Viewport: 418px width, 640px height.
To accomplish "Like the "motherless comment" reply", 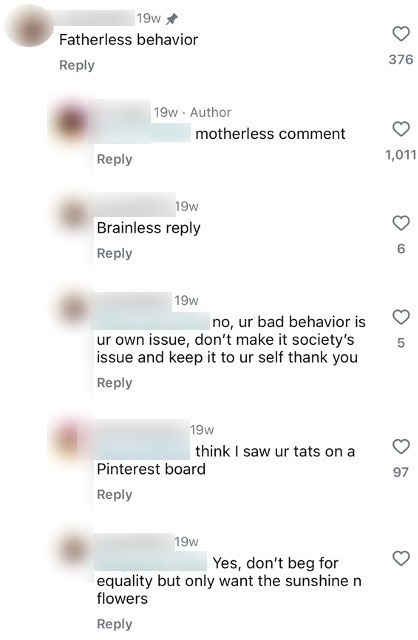I will (401, 129).
